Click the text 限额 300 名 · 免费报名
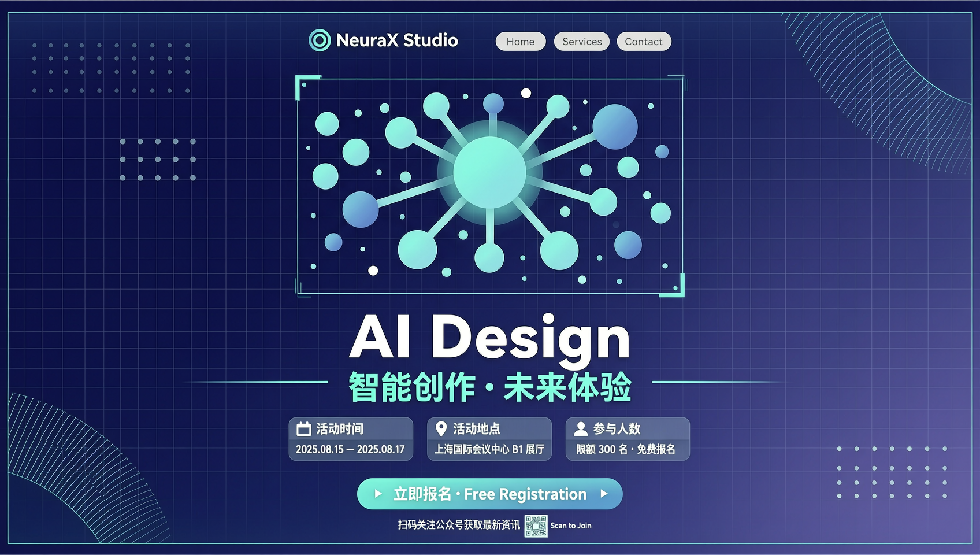Image resolution: width=980 pixels, height=555 pixels. 626,449
